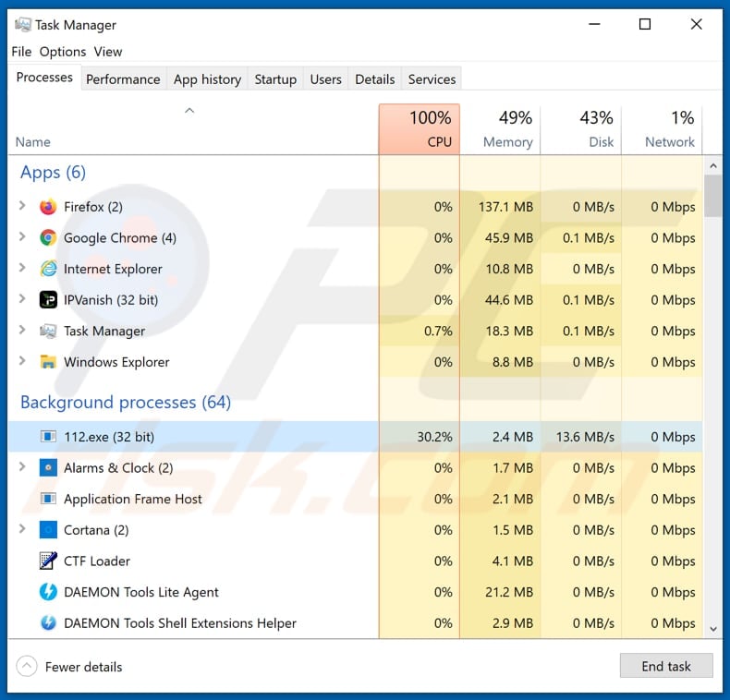Open the View menu

pyautogui.click(x=107, y=52)
